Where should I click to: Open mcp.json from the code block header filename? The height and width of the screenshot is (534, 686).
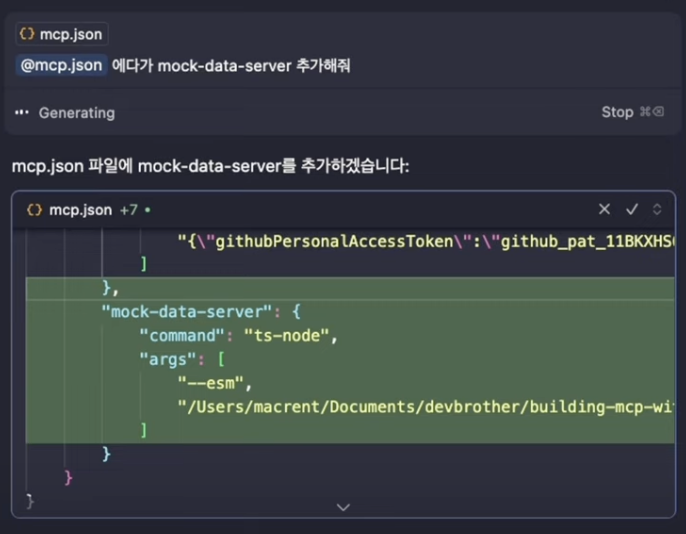click(81, 210)
